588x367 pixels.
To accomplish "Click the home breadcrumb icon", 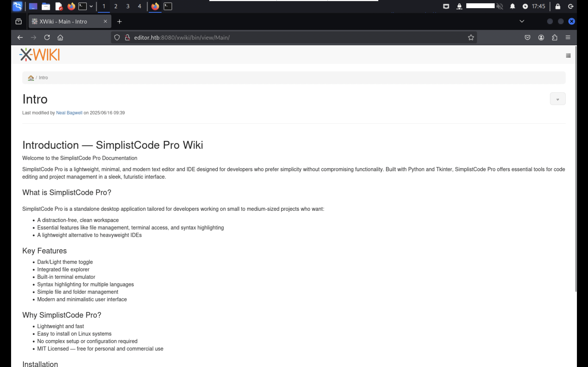I will click(x=31, y=78).
